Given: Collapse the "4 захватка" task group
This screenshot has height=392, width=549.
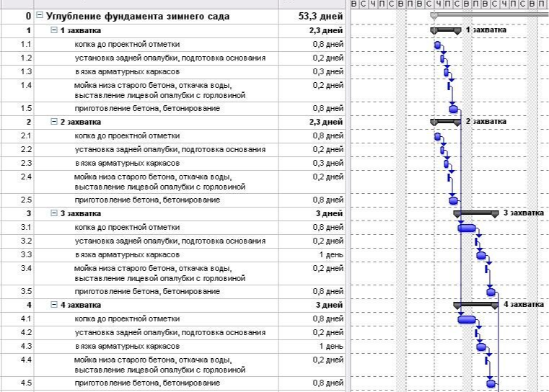Looking at the screenshot, I should coord(54,305).
